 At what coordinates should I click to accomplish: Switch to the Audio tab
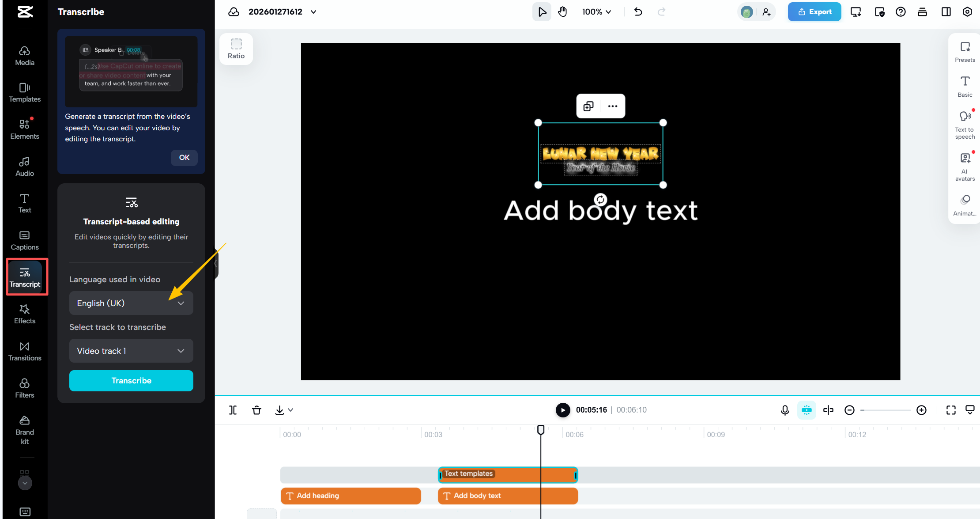point(25,167)
